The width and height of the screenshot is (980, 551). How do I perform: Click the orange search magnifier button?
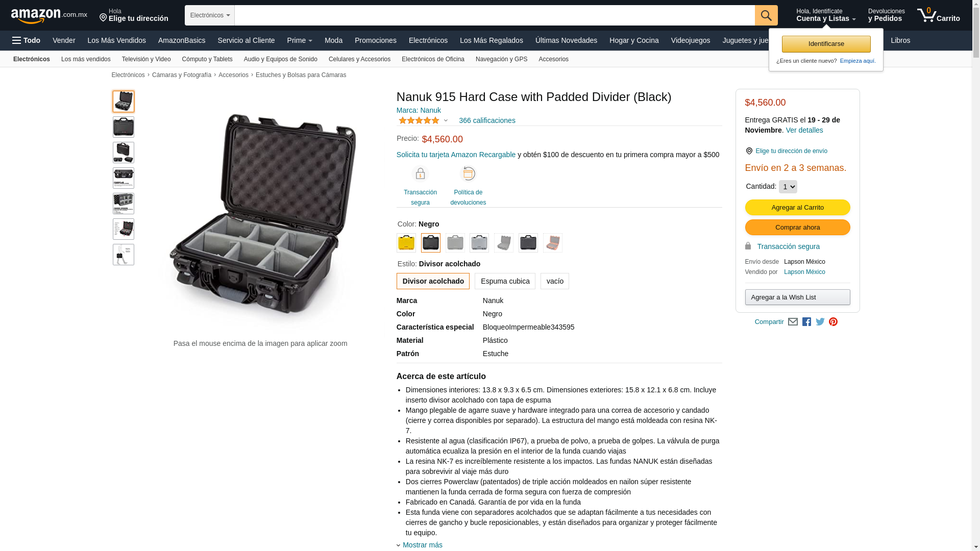point(766,15)
